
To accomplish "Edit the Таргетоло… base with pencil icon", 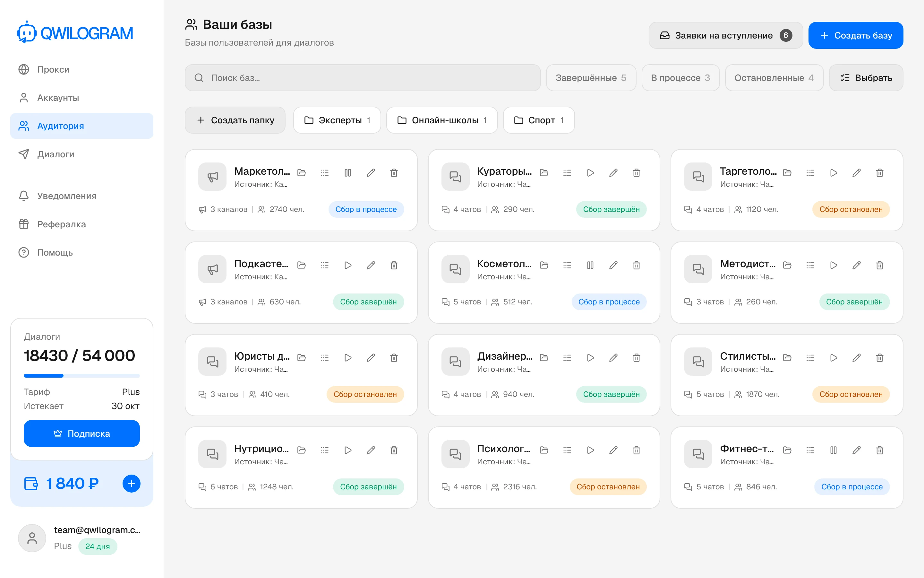I will [856, 173].
